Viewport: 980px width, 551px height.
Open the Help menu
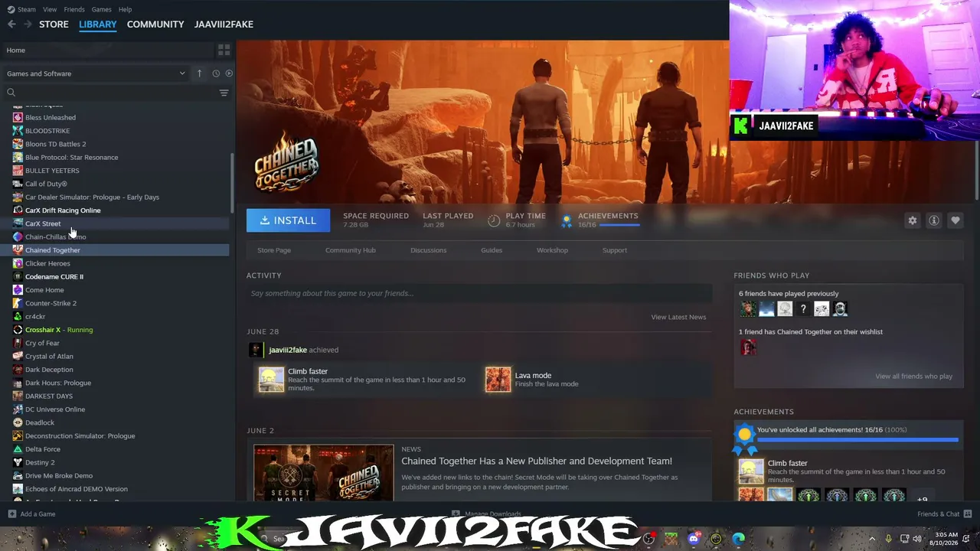(x=125, y=9)
